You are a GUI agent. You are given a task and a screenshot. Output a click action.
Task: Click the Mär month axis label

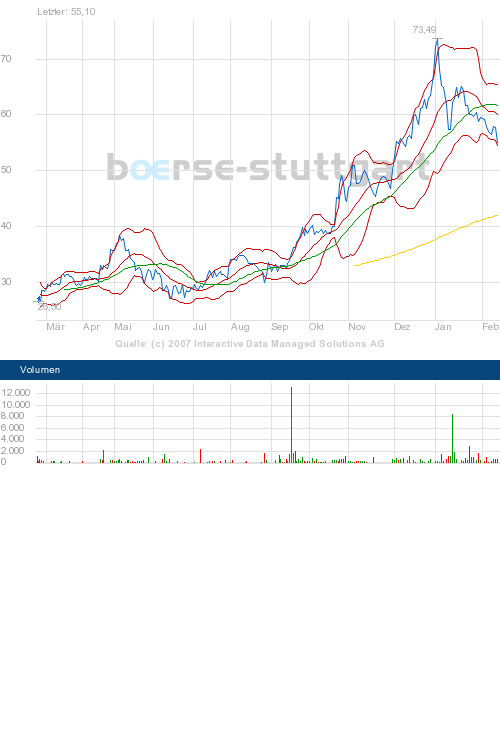pos(55,327)
